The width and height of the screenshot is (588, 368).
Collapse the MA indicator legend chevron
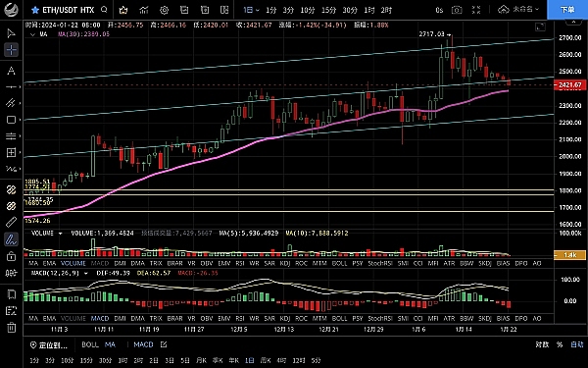pos(32,34)
